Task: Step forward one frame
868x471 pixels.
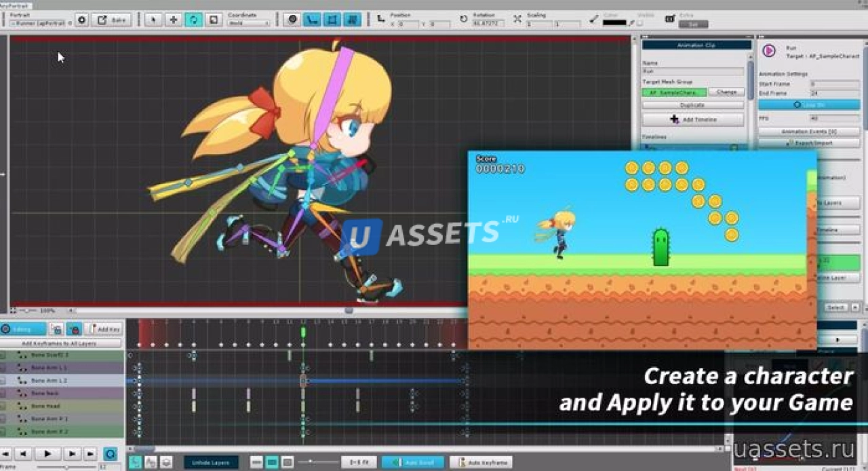Action: pos(72,453)
